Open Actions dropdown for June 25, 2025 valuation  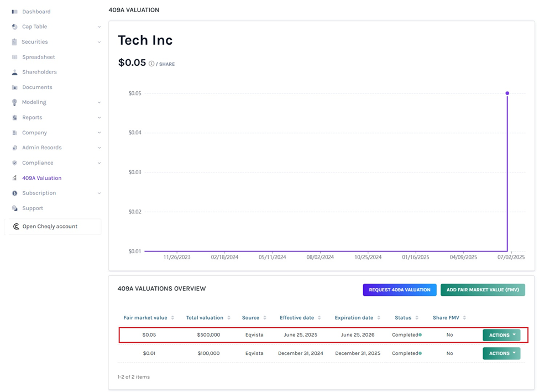(501, 335)
